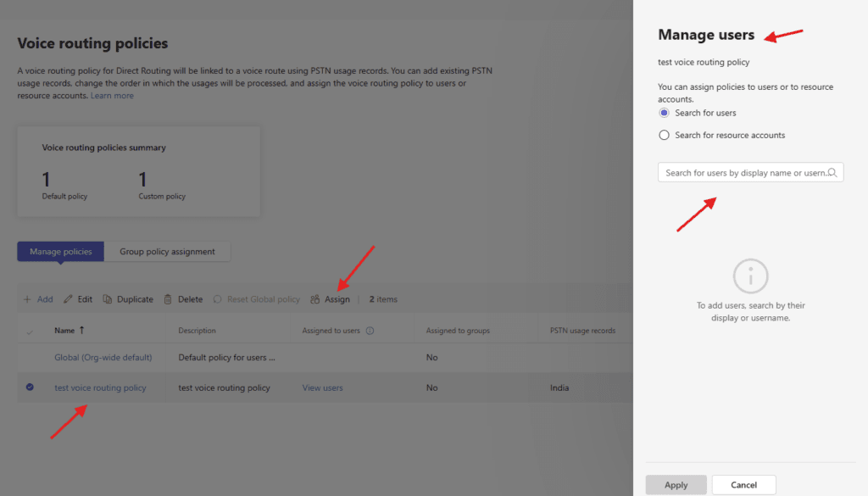This screenshot has width=868, height=496.
Task: Click the Delete trash icon
Action: click(x=168, y=299)
